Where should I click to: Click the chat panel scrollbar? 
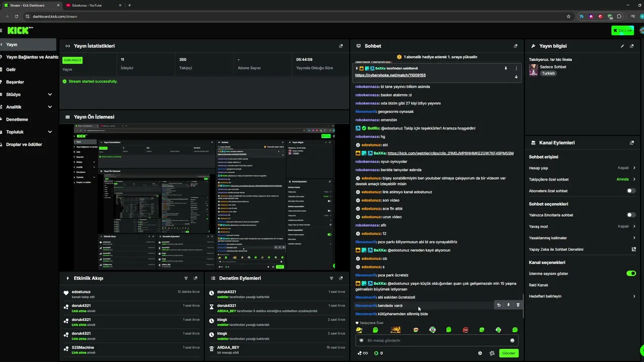[523, 306]
